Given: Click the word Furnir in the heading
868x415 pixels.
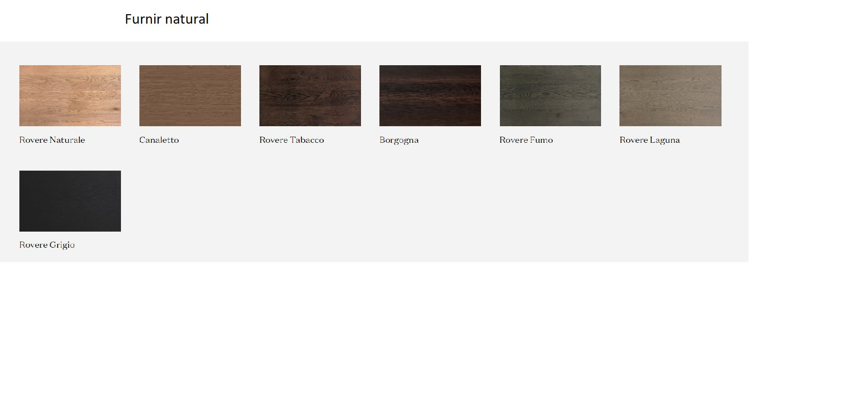Looking at the screenshot, I should click(x=142, y=19).
